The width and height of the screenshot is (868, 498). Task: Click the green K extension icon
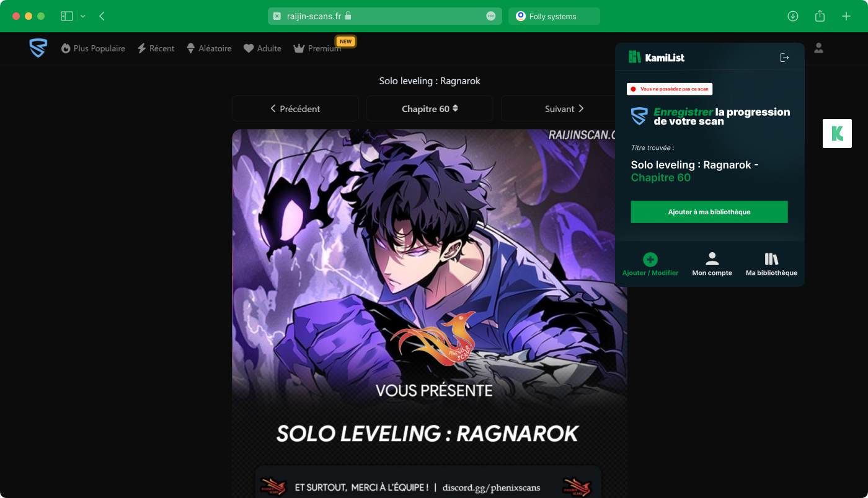[x=837, y=133]
